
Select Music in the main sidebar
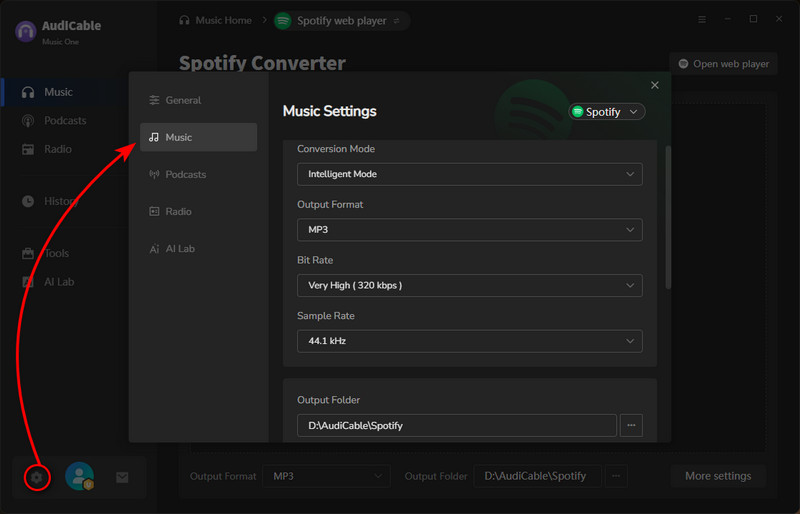click(65, 92)
